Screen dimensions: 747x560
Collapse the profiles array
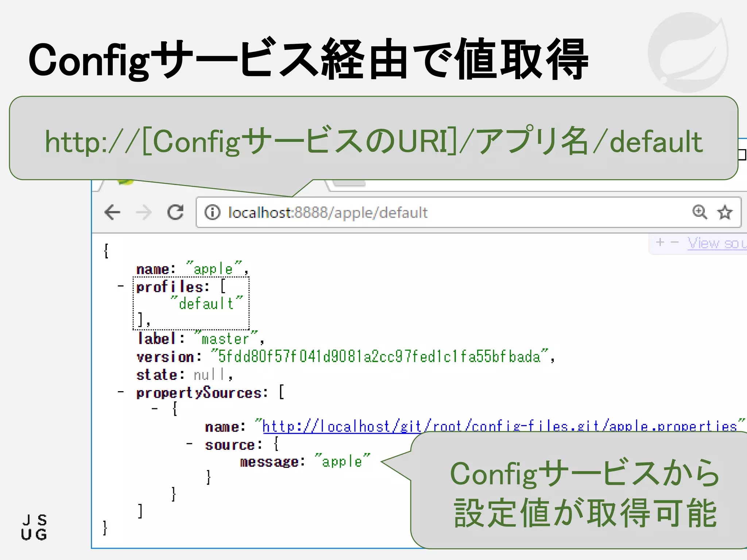[x=121, y=287]
